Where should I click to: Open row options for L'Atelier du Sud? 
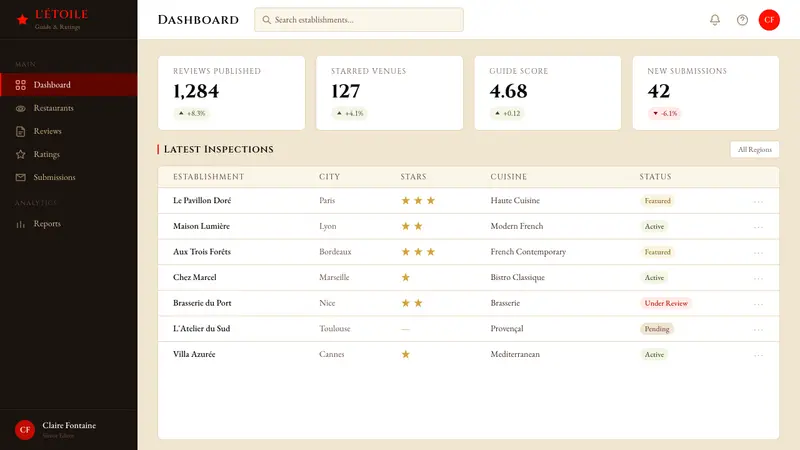point(758,329)
